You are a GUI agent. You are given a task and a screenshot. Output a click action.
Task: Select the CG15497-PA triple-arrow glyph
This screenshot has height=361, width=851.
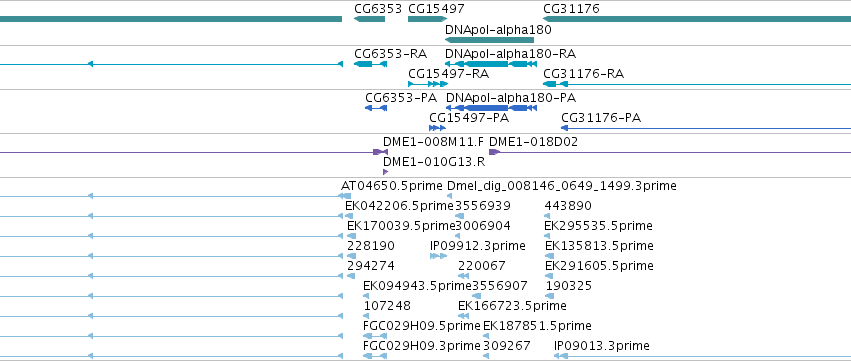(437, 128)
